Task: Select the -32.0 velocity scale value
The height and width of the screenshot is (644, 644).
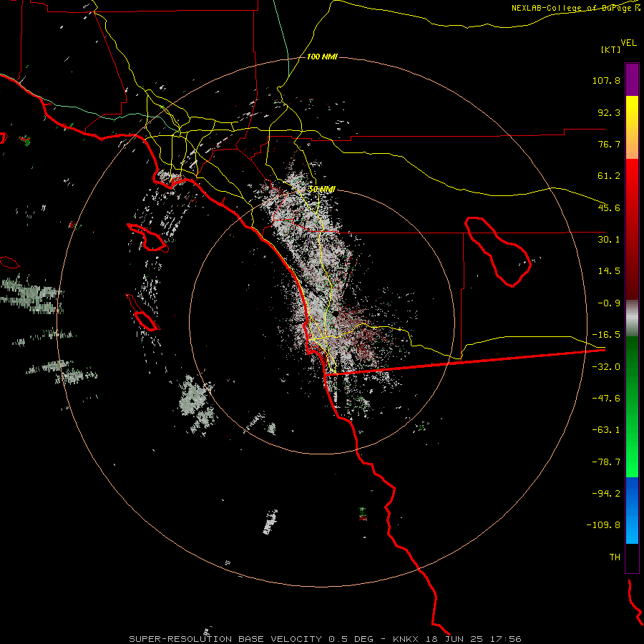Action: (x=606, y=367)
